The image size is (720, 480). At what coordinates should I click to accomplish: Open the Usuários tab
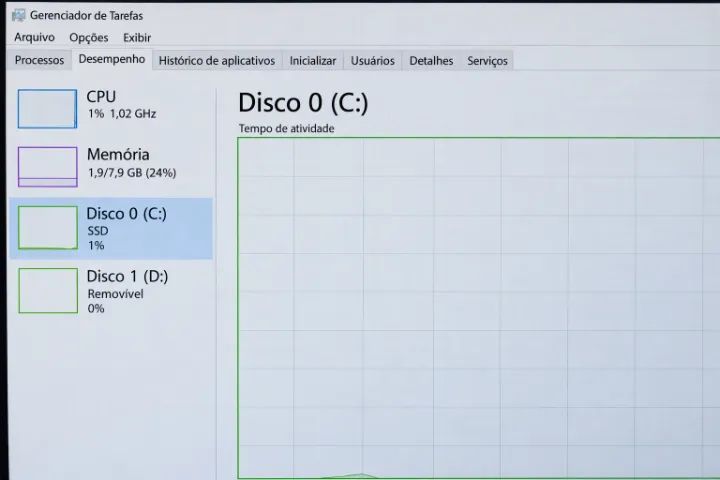[x=372, y=61]
